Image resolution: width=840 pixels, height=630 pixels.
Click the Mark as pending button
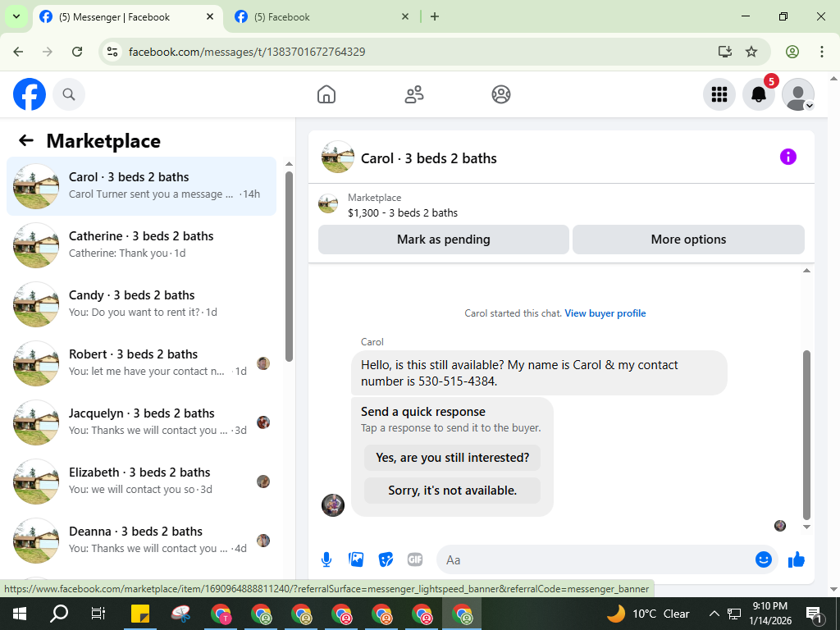point(444,240)
